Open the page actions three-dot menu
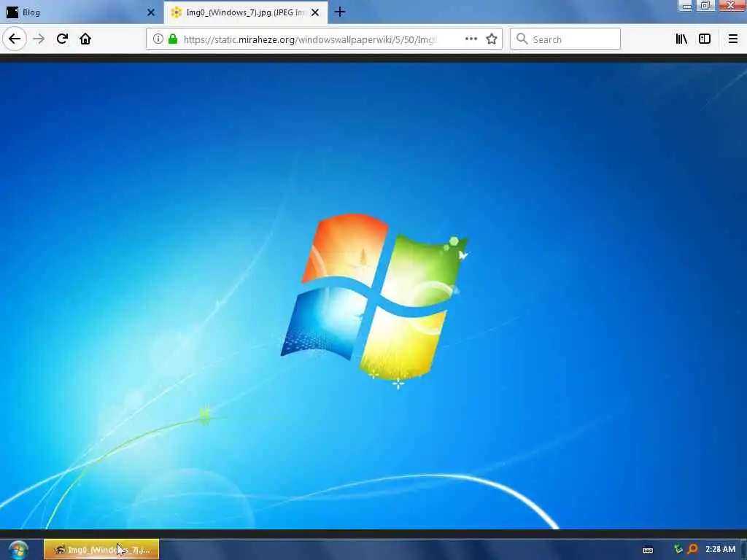This screenshot has width=747, height=560. 471,39
